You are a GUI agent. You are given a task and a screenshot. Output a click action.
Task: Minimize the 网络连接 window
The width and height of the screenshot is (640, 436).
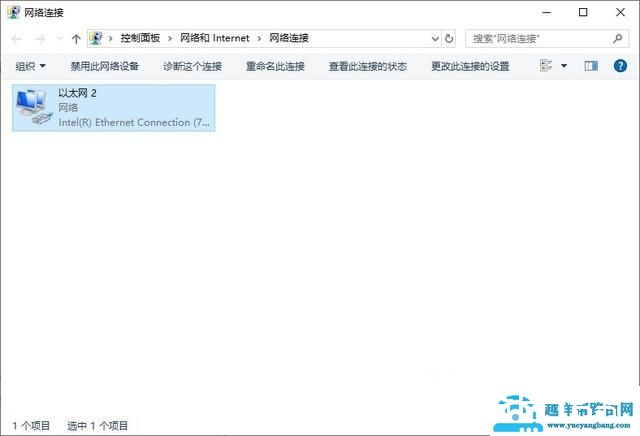546,12
